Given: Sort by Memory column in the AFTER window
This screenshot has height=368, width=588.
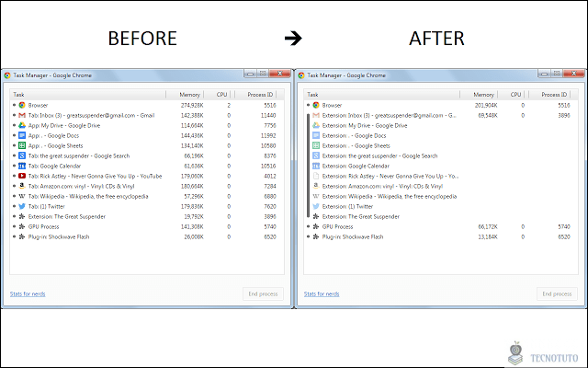Looking at the screenshot, I should pyautogui.click(x=479, y=95).
